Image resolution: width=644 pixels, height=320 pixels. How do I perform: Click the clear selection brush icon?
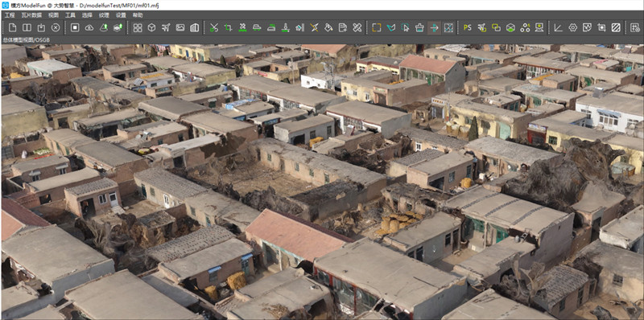coord(419,27)
